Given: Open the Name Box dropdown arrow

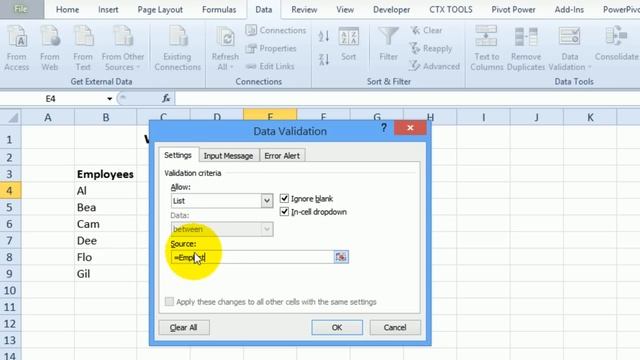Looking at the screenshot, I should (109, 99).
